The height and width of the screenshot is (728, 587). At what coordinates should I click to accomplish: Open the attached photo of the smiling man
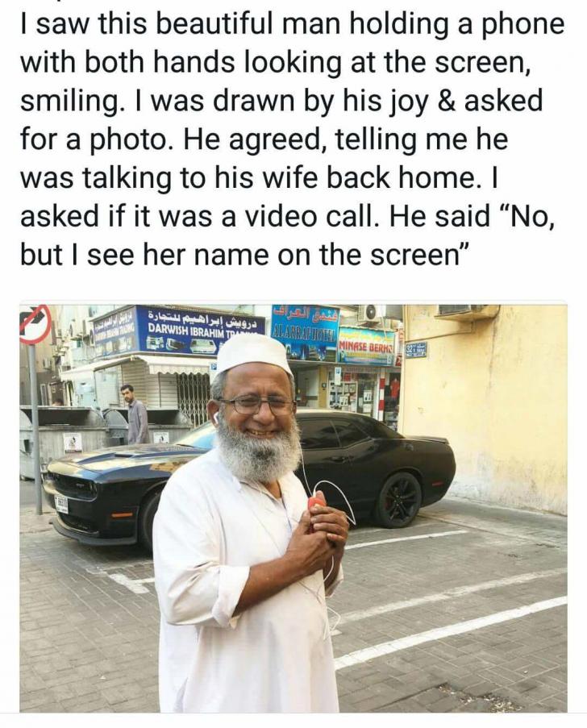tap(293, 508)
